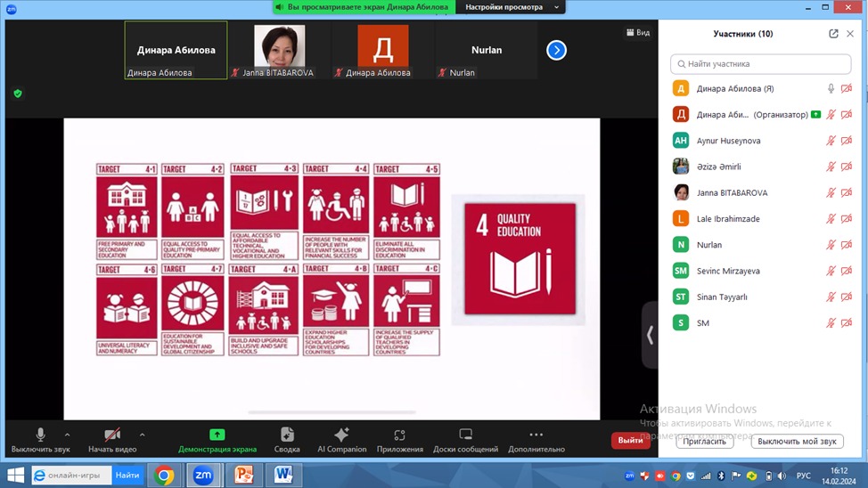The image size is (868, 488).
Task: Open Приложения apps panel
Action: click(x=399, y=441)
